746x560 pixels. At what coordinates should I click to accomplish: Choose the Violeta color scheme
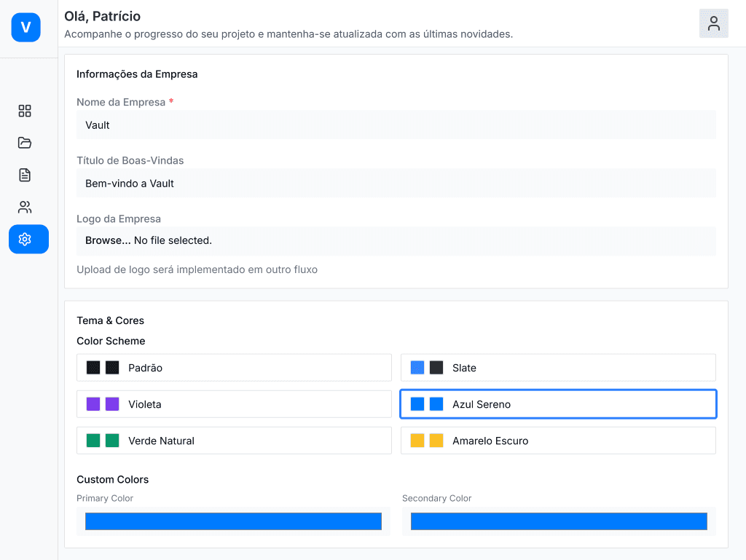tap(234, 404)
